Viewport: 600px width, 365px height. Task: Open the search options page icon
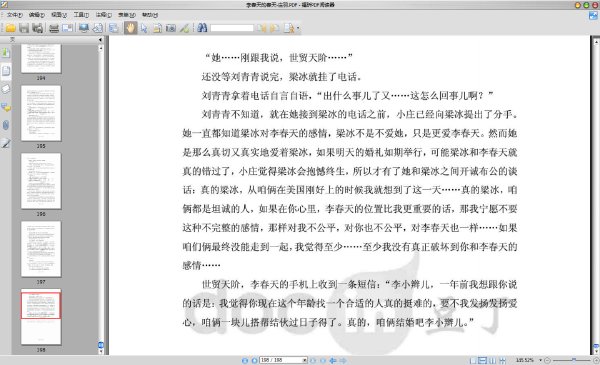pos(289,28)
